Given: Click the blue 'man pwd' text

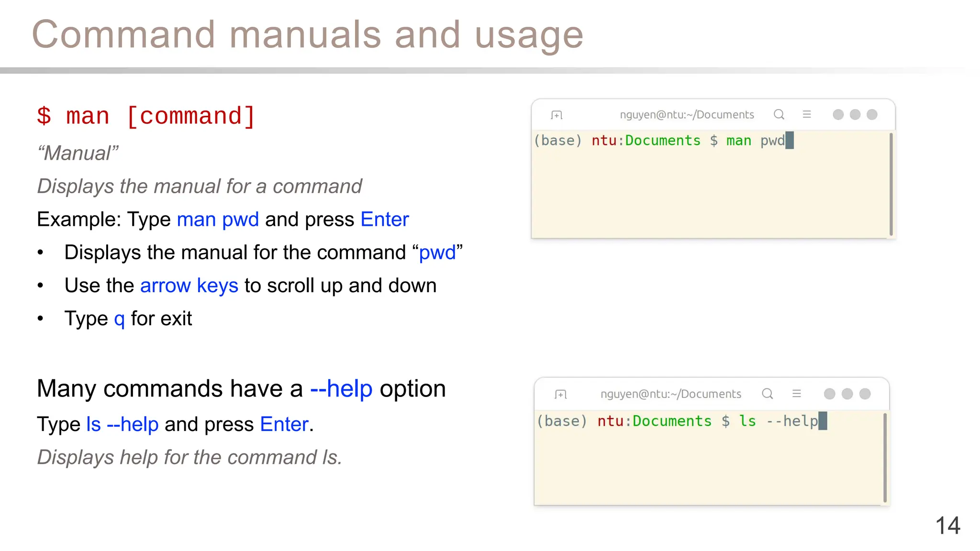Looking at the screenshot, I should (x=218, y=220).
